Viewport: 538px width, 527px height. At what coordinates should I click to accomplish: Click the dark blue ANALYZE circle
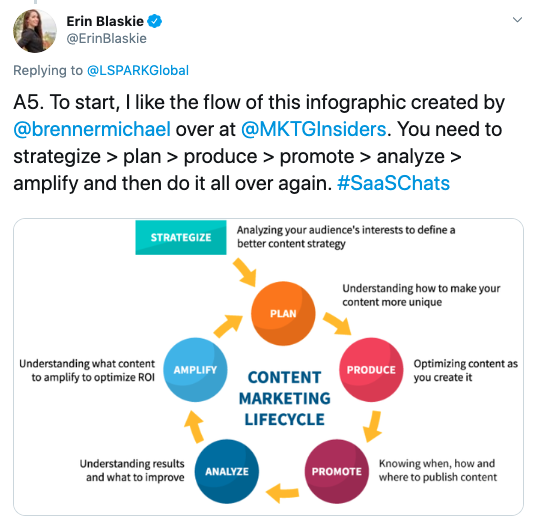tap(227, 471)
